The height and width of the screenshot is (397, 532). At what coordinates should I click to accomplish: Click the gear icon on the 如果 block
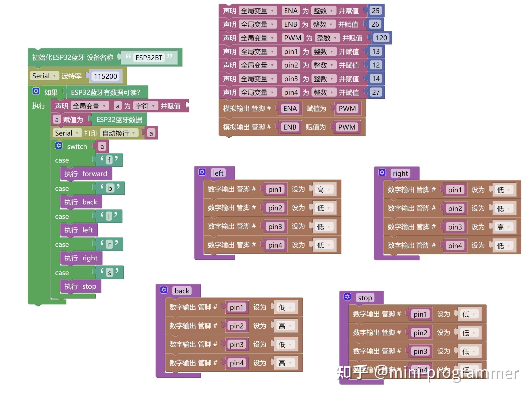tap(36, 91)
